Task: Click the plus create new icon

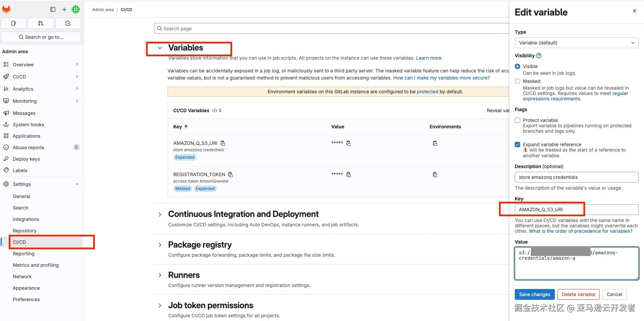Action: click(x=64, y=9)
